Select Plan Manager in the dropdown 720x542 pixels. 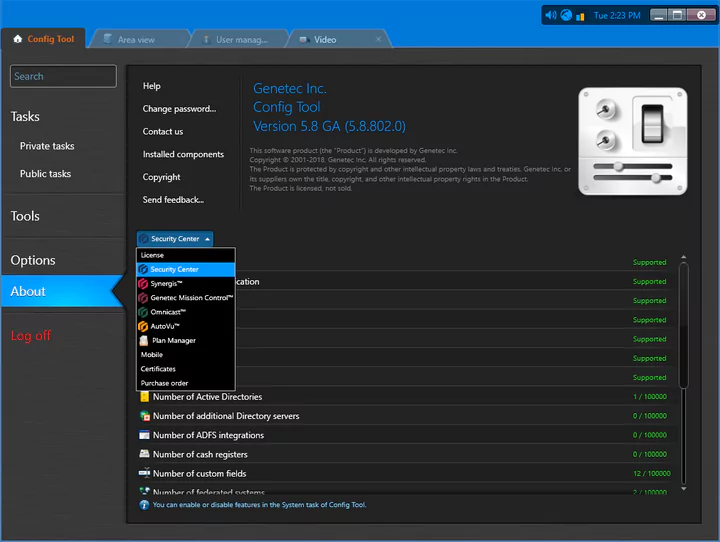point(173,341)
